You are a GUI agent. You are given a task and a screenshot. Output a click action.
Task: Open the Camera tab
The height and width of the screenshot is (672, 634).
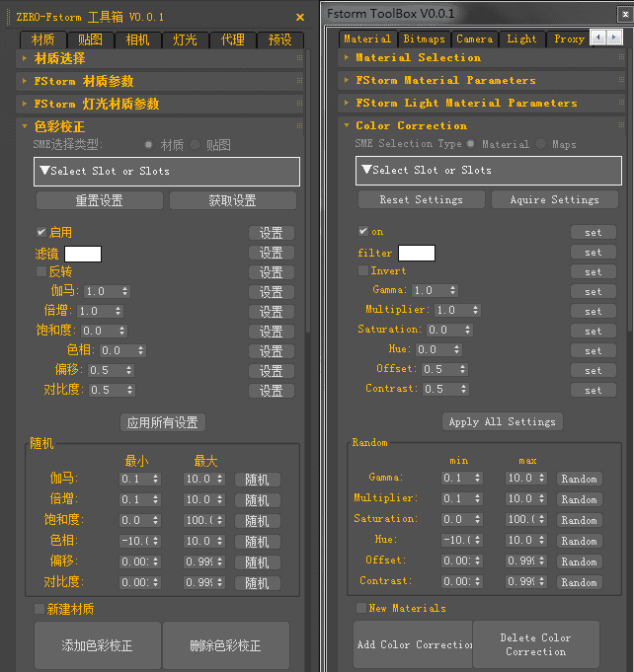click(x=474, y=38)
